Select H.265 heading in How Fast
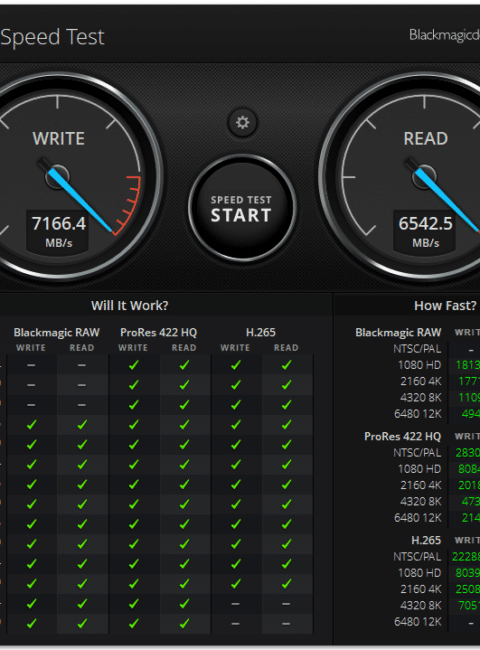The image size is (480, 650). tap(426, 541)
